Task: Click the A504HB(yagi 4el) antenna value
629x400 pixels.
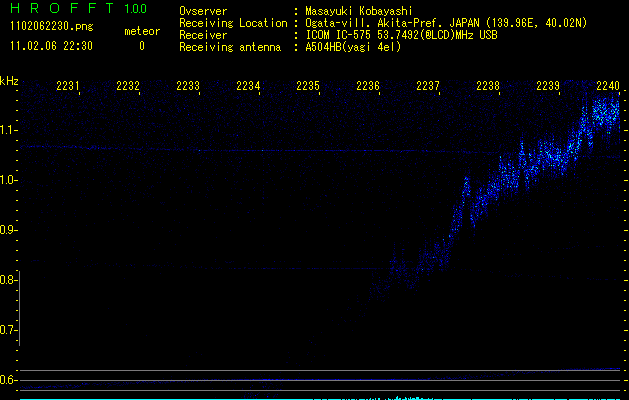Action: [353, 47]
